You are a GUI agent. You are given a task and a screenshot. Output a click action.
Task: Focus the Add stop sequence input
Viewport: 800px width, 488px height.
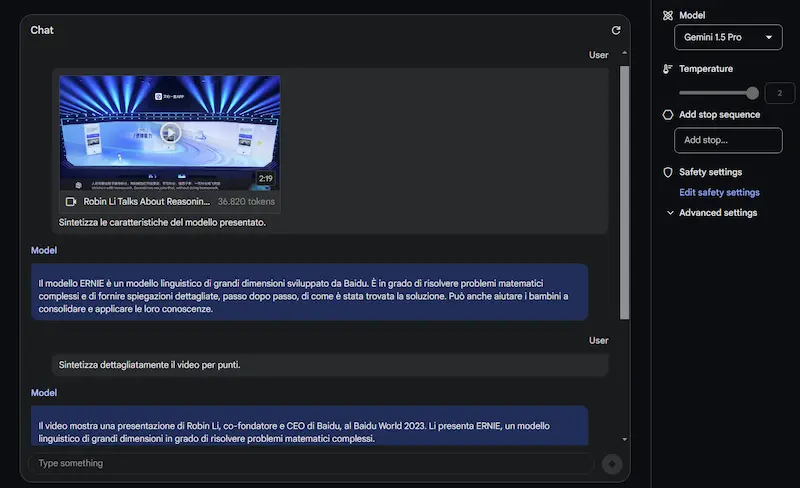(x=728, y=140)
